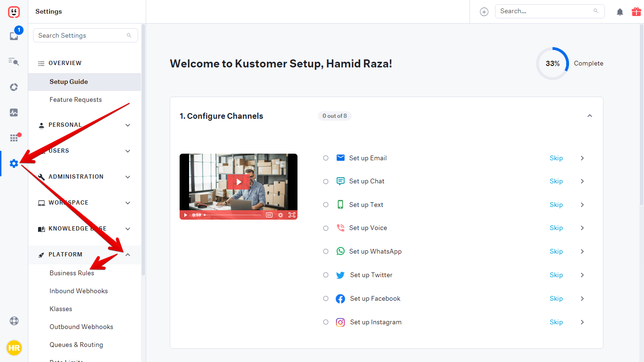Screen dimensions: 644x362
Task: Mark Set up Text circle complete
Action: [326, 205]
